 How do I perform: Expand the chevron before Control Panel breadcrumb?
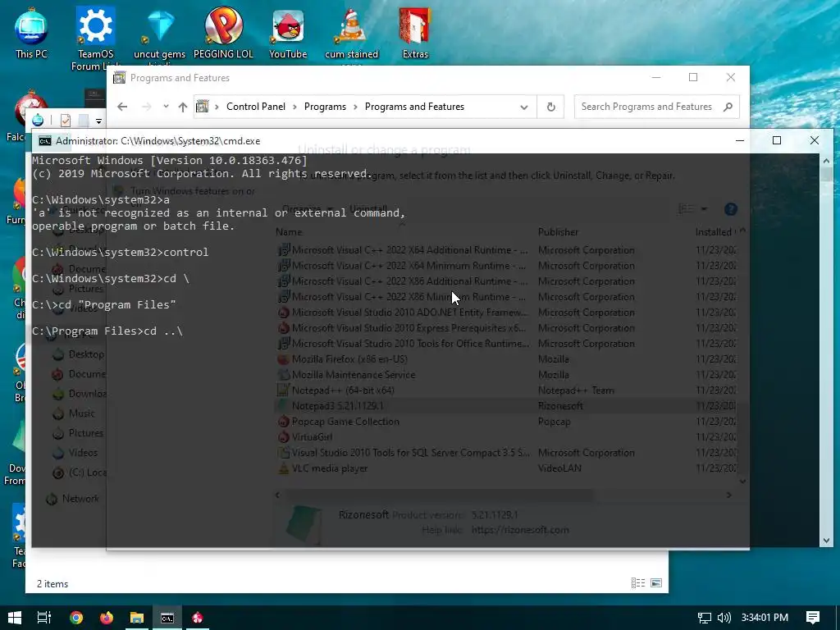[x=217, y=107]
